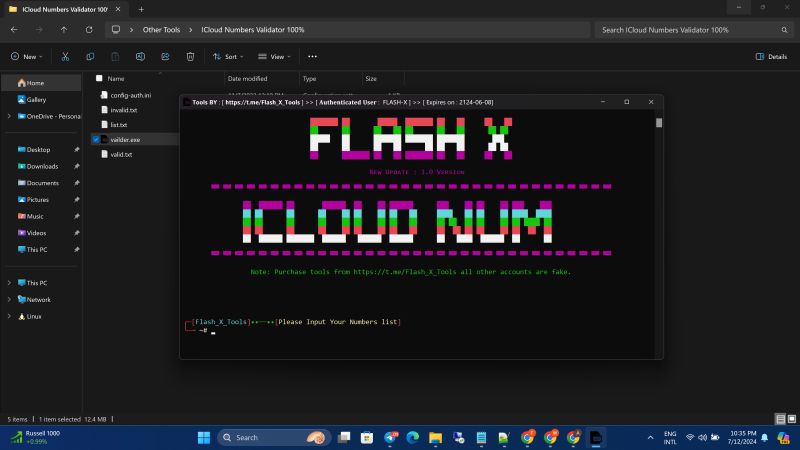800x450 pixels.
Task: Launch Microsoft Store from the taskbar
Action: tap(367, 437)
